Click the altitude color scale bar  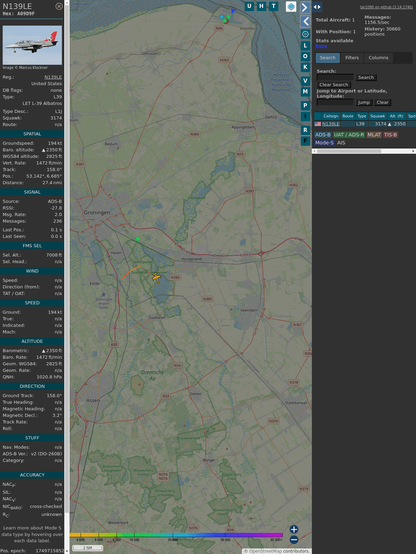[x=176, y=535]
